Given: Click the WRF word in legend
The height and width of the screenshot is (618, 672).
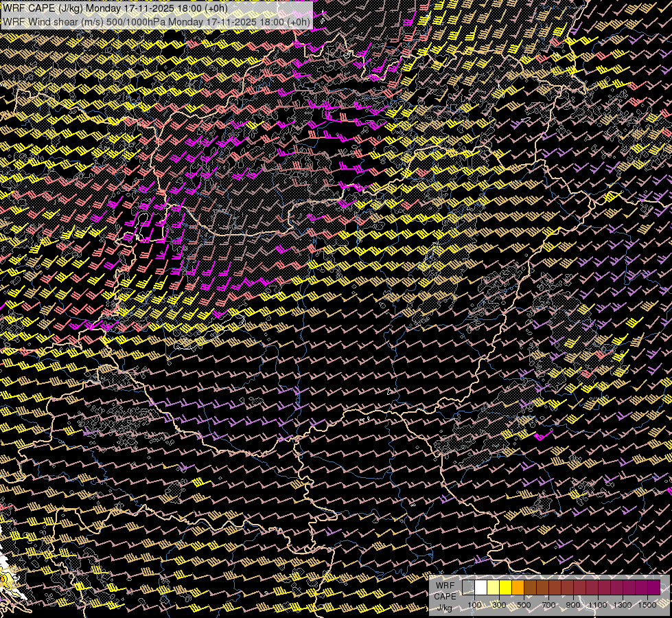Looking at the screenshot, I should coord(445,586).
